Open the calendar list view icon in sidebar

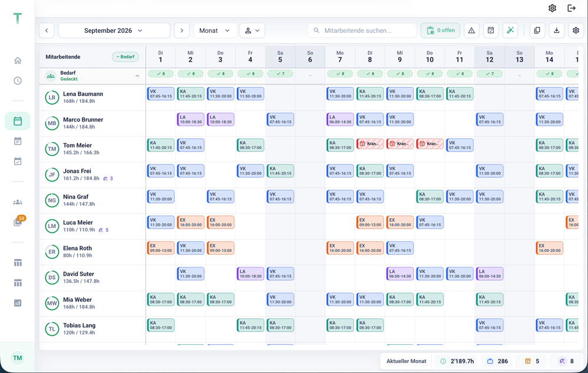18,141
